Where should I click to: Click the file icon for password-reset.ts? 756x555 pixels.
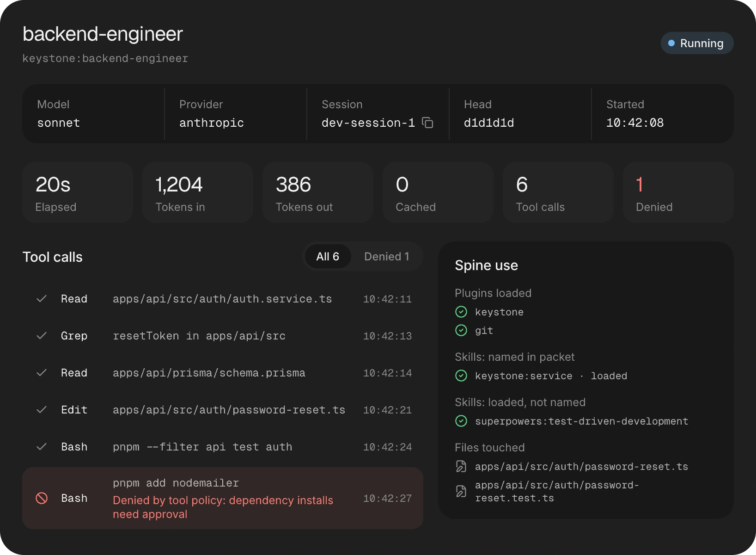[x=461, y=466]
